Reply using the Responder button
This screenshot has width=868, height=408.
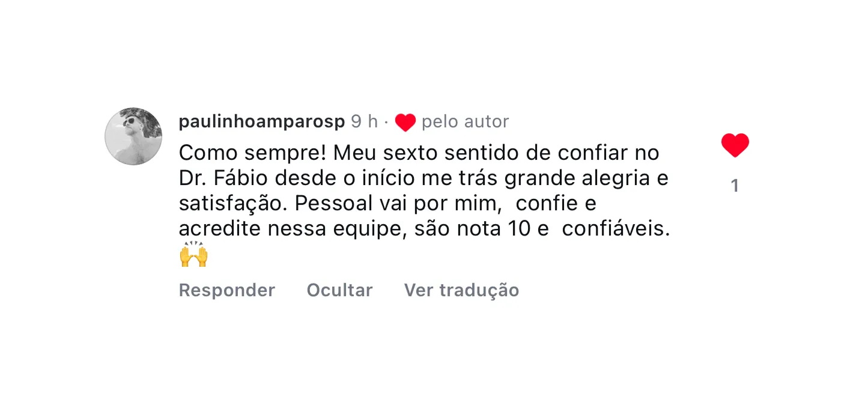(x=226, y=290)
